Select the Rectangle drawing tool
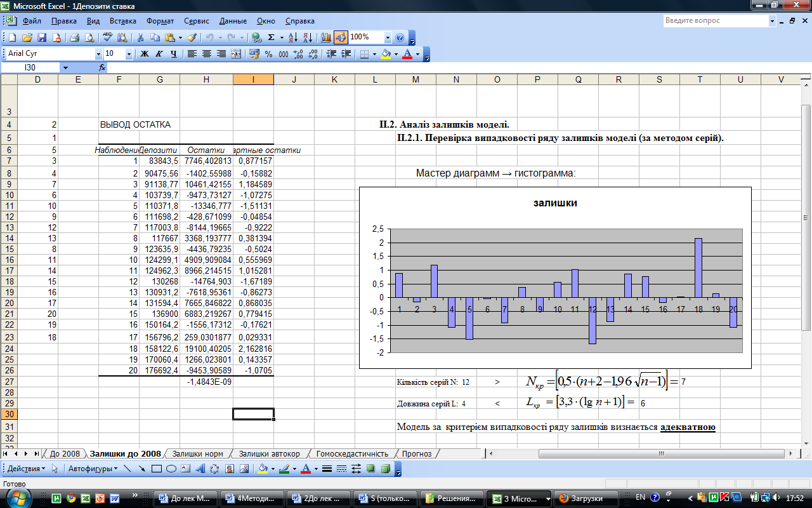Image resolution: width=812 pixels, height=508 pixels. pos(157,469)
